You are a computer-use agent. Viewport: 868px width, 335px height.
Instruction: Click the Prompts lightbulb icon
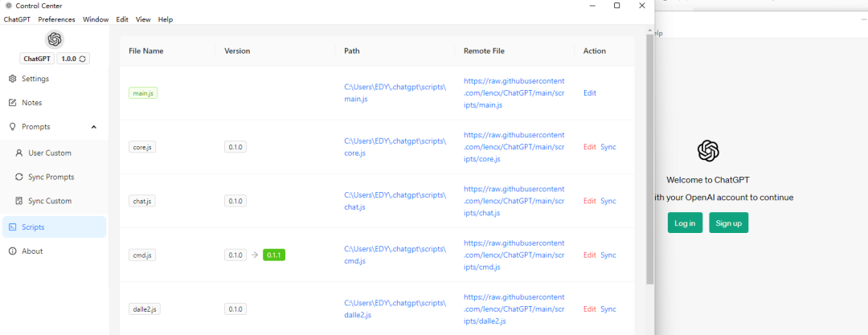click(13, 127)
